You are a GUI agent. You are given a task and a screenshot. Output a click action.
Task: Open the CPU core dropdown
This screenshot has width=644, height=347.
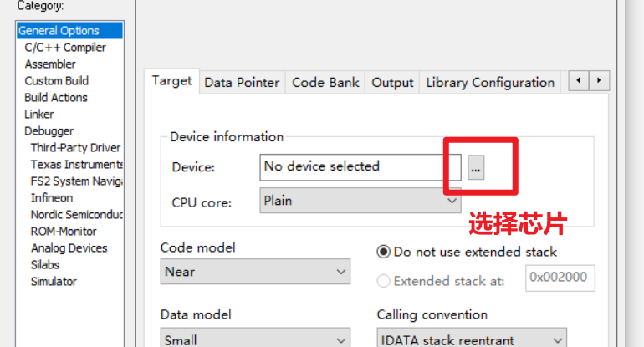[360, 201]
